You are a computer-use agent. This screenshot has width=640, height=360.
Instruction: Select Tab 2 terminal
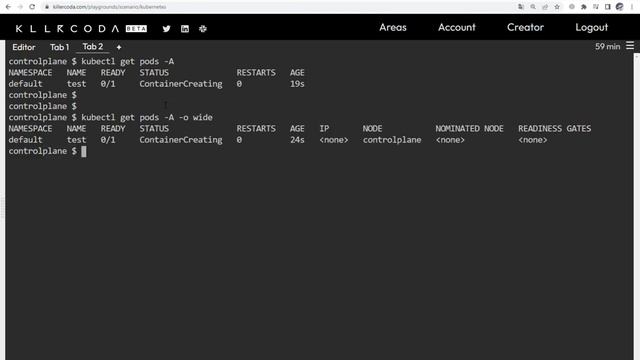pyautogui.click(x=93, y=47)
